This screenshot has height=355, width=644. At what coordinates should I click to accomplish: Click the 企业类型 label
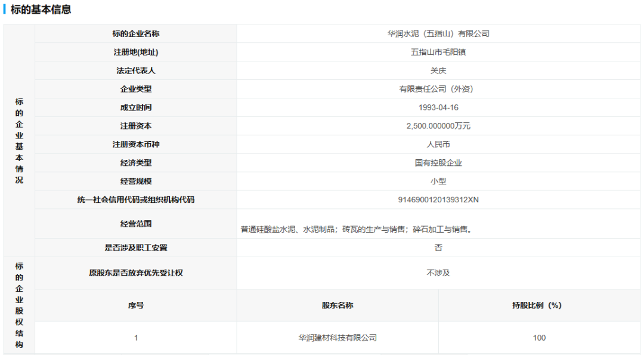click(x=136, y=89)
